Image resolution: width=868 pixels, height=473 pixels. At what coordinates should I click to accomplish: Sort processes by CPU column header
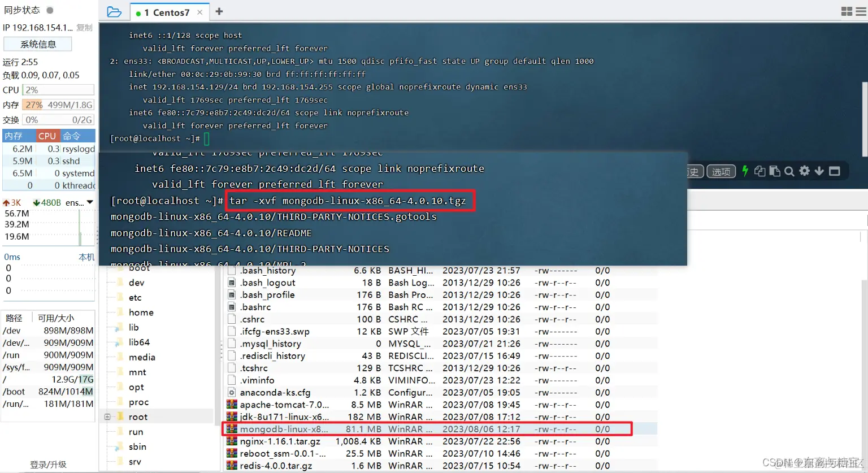click(x=47, y=136)
